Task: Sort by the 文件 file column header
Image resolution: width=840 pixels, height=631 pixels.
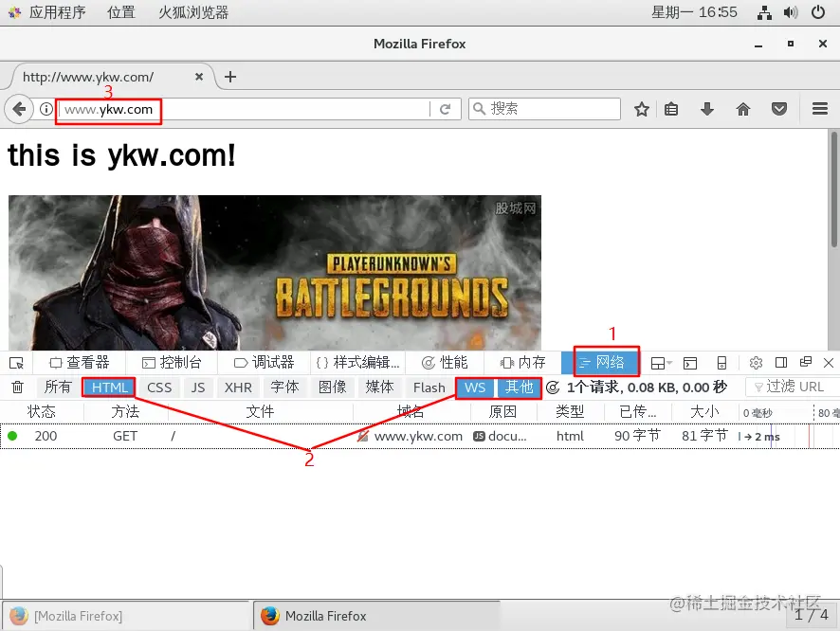Action: [x=260, y=411]
